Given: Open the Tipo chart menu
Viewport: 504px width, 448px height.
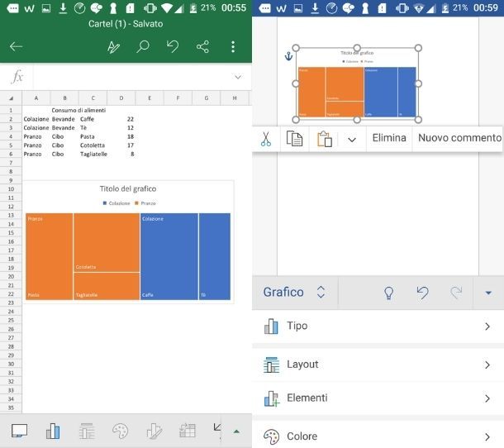Looking at the screenshot, I should pos(378,326).
